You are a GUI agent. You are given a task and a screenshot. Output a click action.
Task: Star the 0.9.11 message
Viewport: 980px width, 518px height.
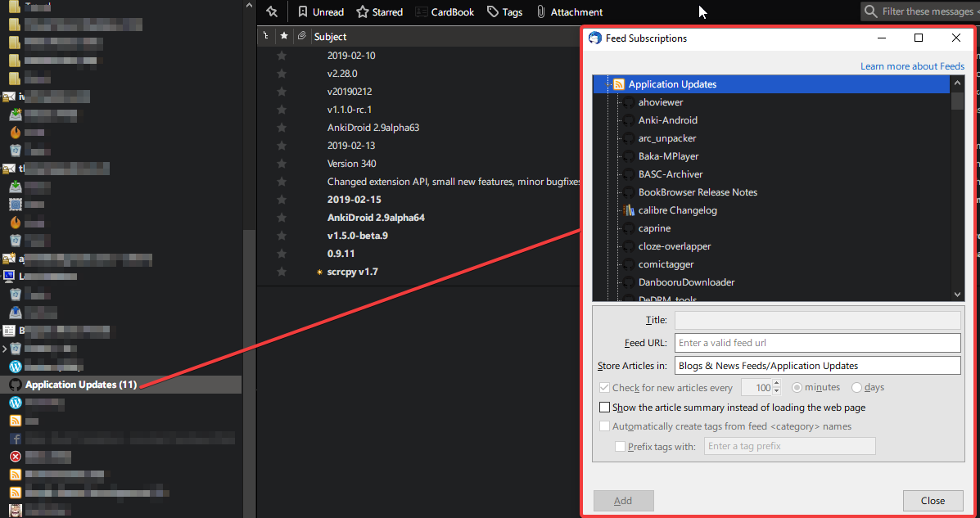282,254
